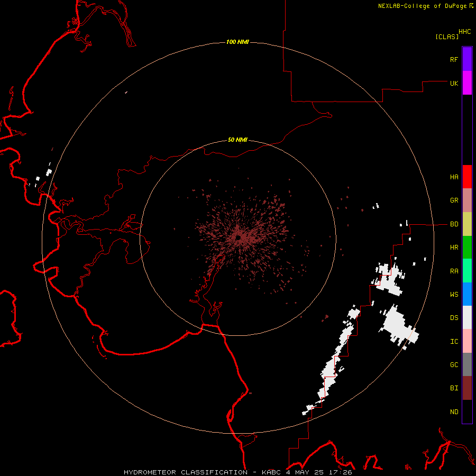476x476 pixels.
Task: Click the ND black legend swatch
Action: point(467,411)
